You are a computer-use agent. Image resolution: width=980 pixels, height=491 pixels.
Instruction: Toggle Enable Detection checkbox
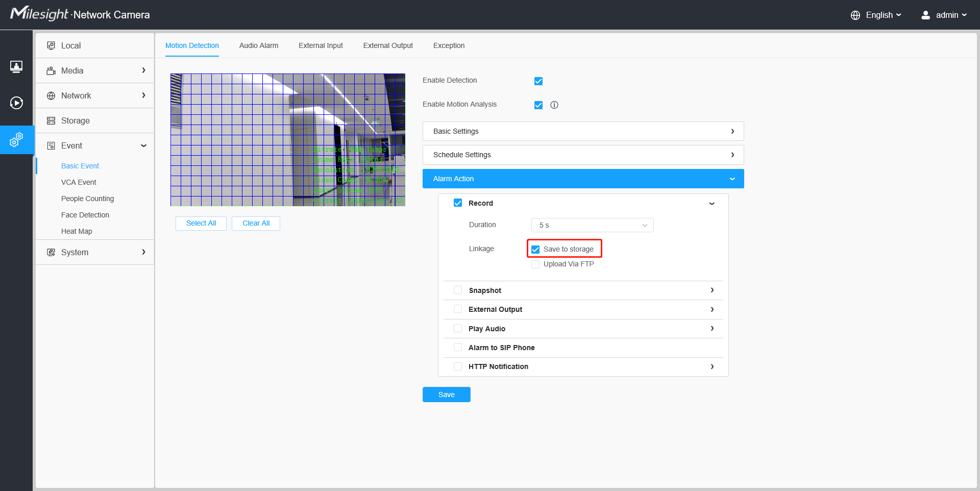click(x=538, y=81)
